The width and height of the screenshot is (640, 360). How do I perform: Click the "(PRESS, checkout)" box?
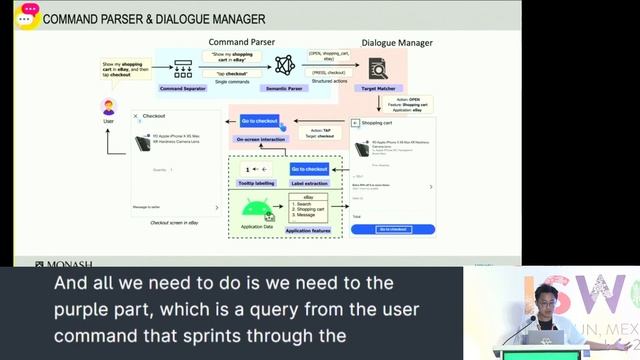(x=329, y=73)
